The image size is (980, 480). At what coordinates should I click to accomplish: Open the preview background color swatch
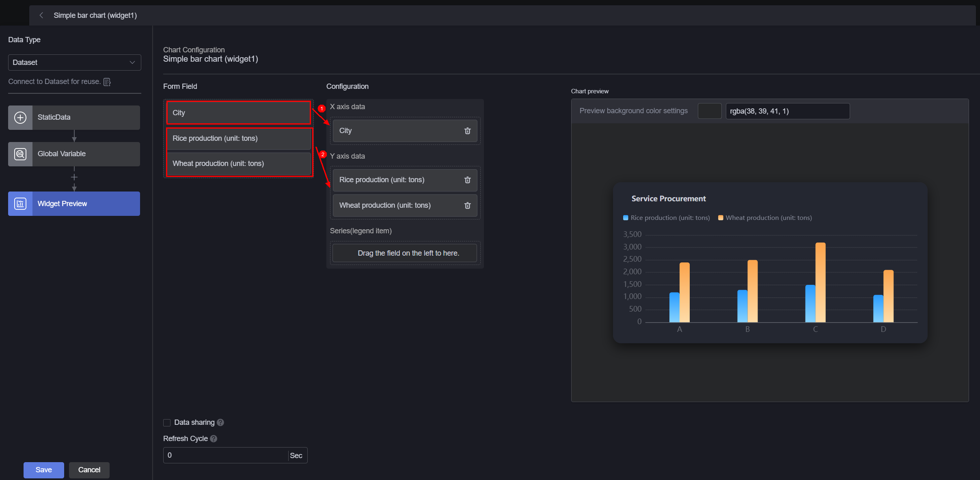pyautogui.click(x=710, y=111)
